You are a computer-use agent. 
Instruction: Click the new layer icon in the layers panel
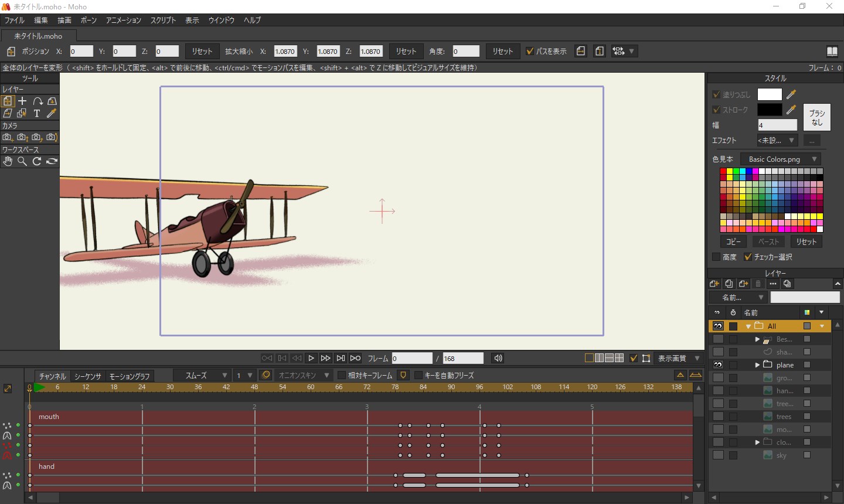[714, 284]
